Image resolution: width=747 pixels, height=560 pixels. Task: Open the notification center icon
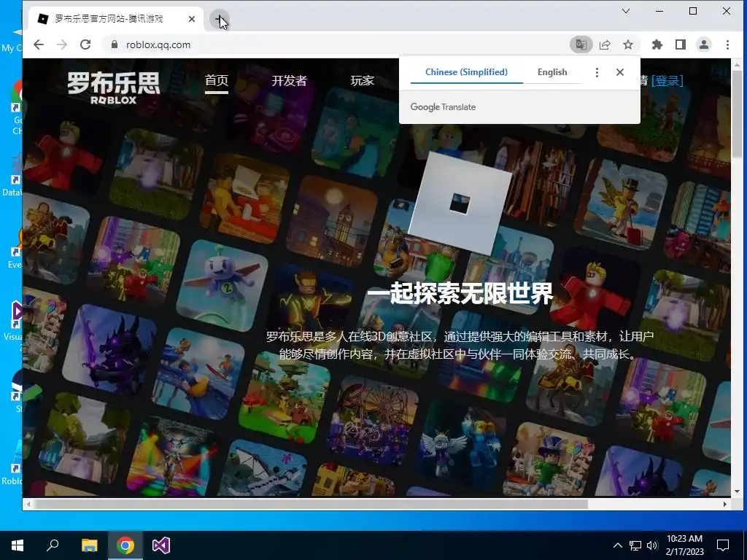tap(723, 545)
